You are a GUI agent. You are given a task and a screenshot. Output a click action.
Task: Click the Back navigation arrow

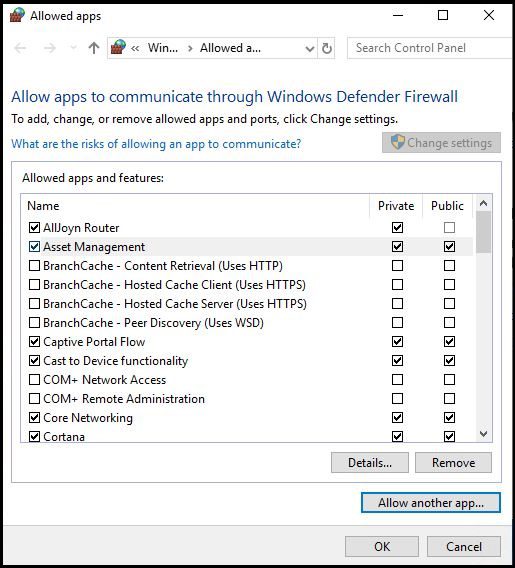(20, 48)
